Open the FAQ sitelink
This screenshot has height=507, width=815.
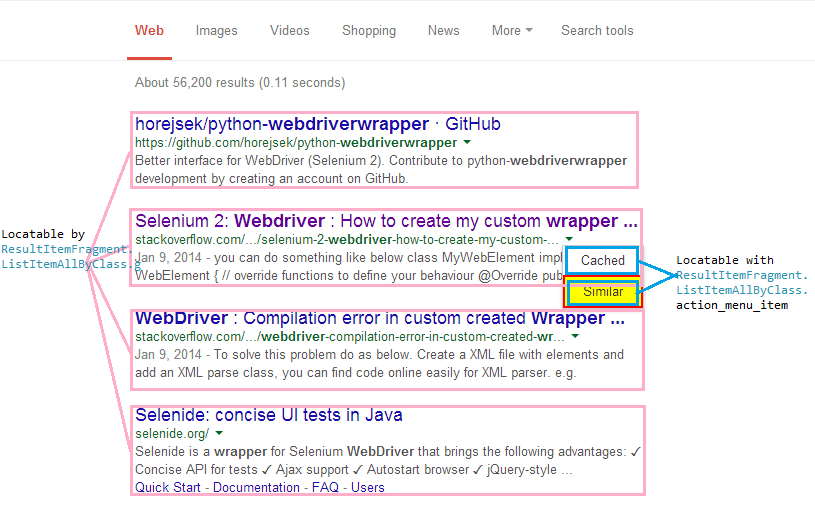tap(325, 488)
